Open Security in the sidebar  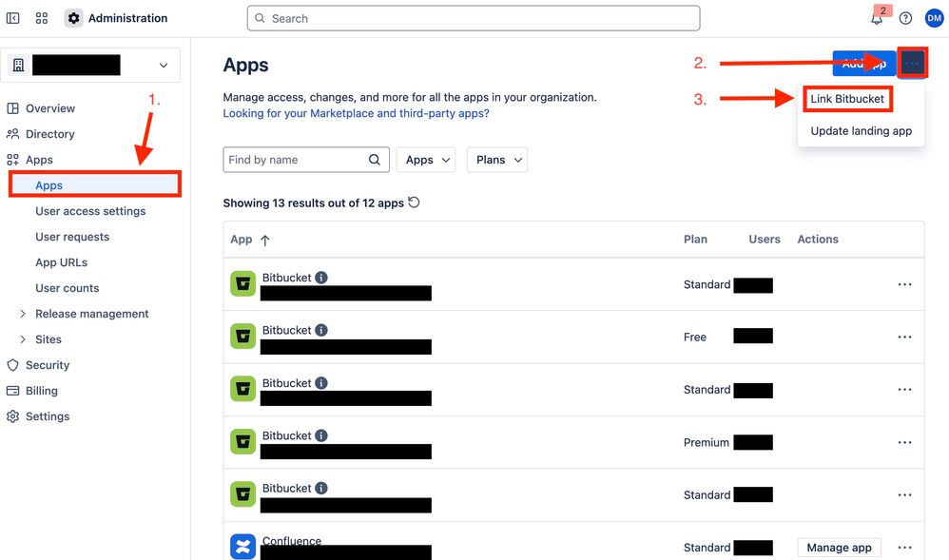pos(48,365)
